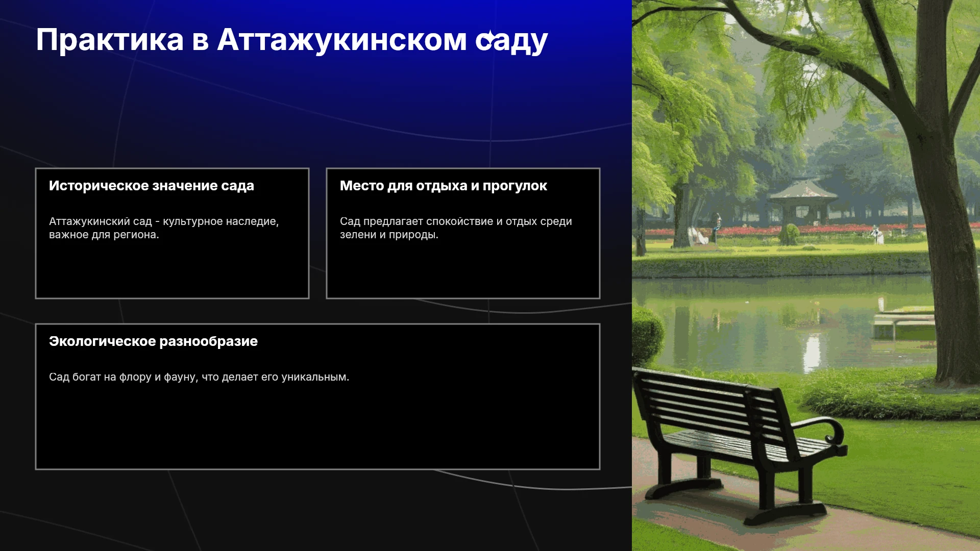
Task: Select the text Сад богат на флору и фауну
Action: (199, 377)
